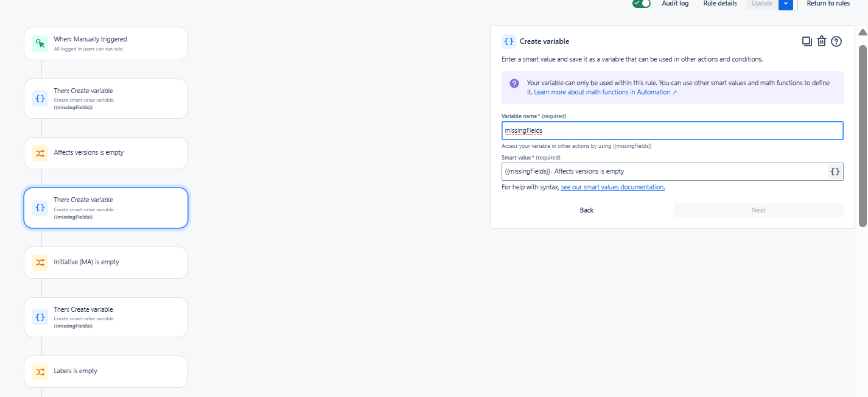Image resolution: width=868 pixels, height=397 pixels.
Task: Delete the component with the trash icon
Action: [x=822, y=41]
